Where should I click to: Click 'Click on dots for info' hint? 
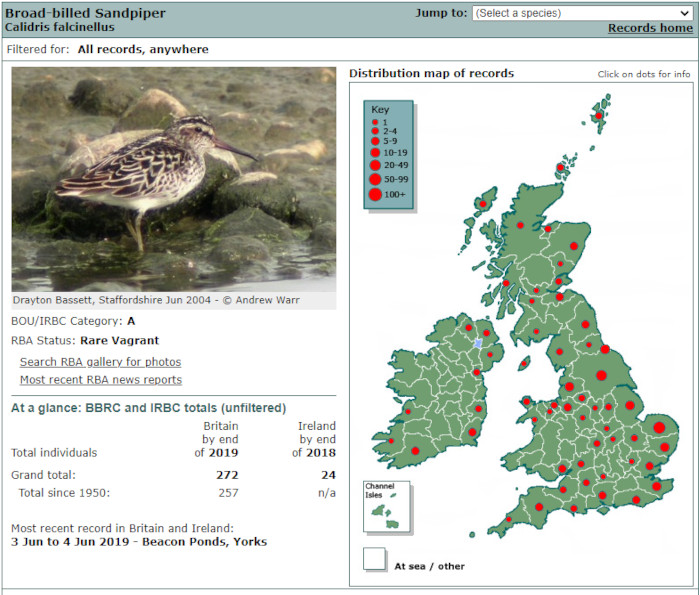pos(644,74)
